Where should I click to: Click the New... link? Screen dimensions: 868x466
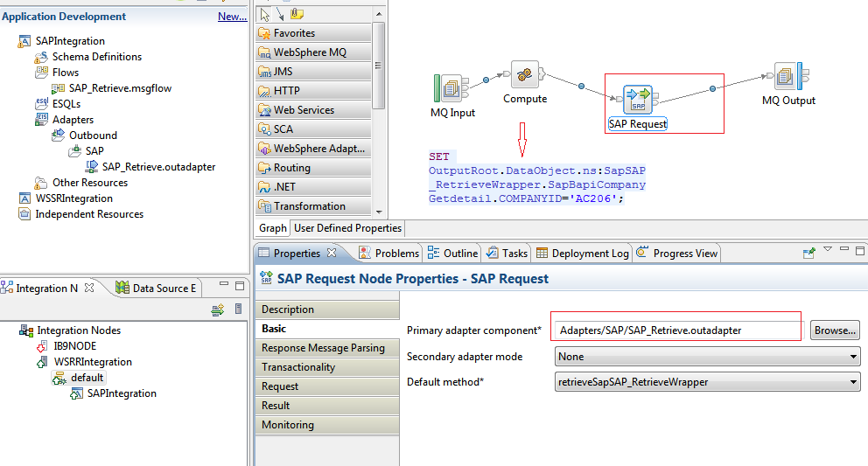click(x=232, y=17)
